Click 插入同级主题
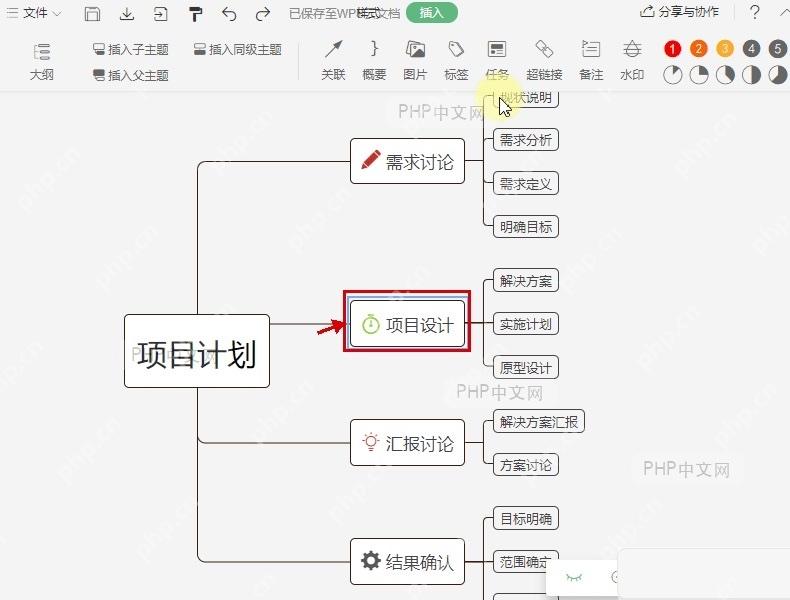The width and height of the screenshot is (790, 600). [238, 49]
